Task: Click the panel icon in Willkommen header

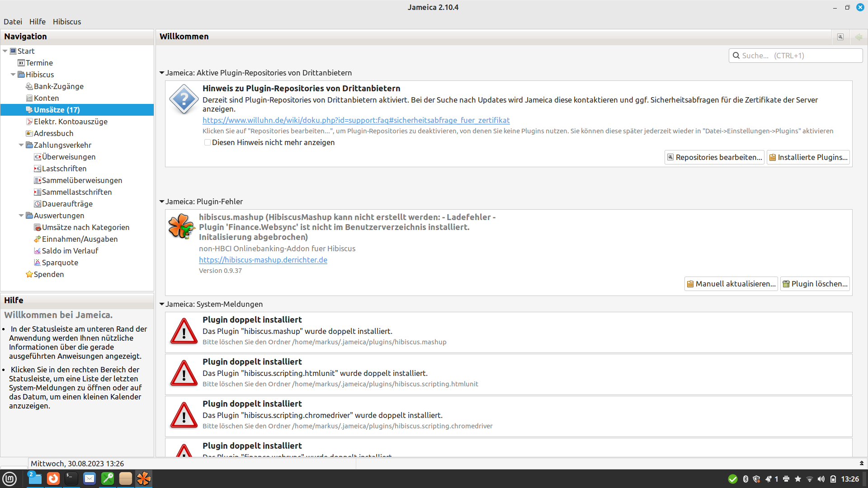Action: click(840, 37)
